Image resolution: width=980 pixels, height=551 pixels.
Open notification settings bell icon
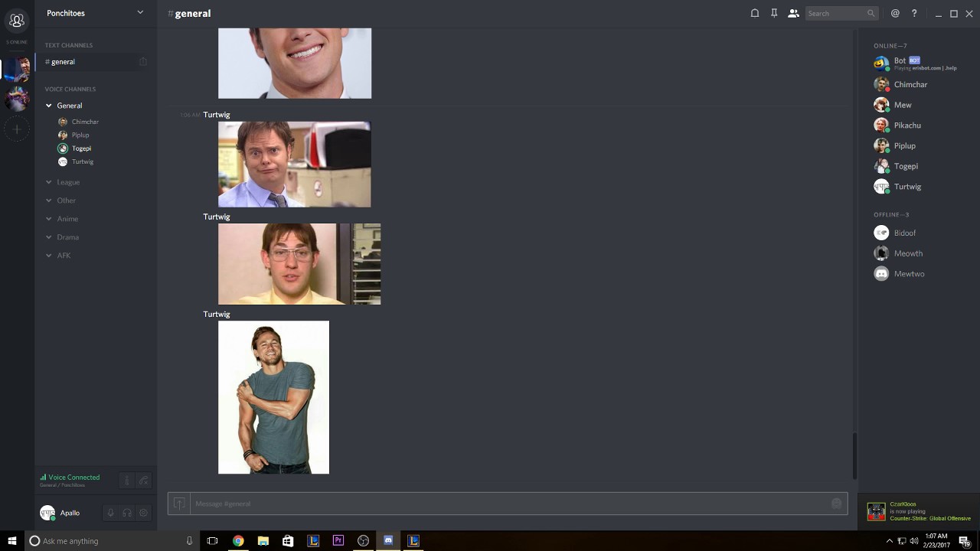755,13
